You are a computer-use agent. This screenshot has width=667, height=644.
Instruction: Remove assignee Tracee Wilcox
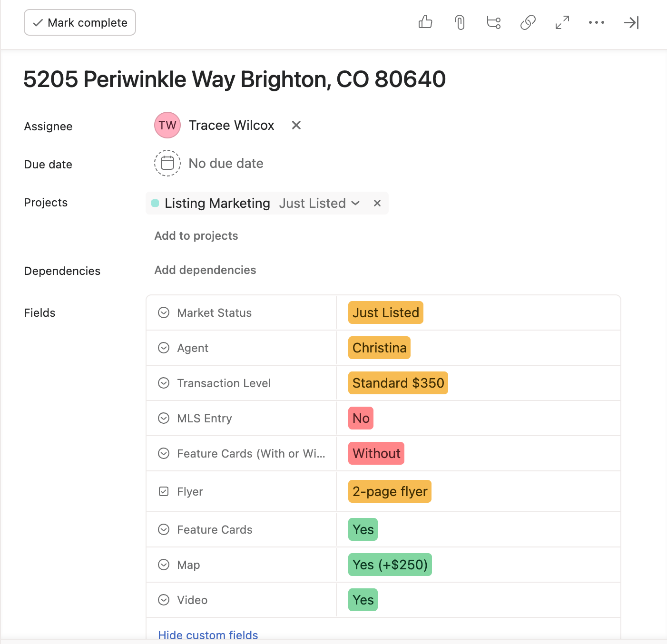(296, 125)
